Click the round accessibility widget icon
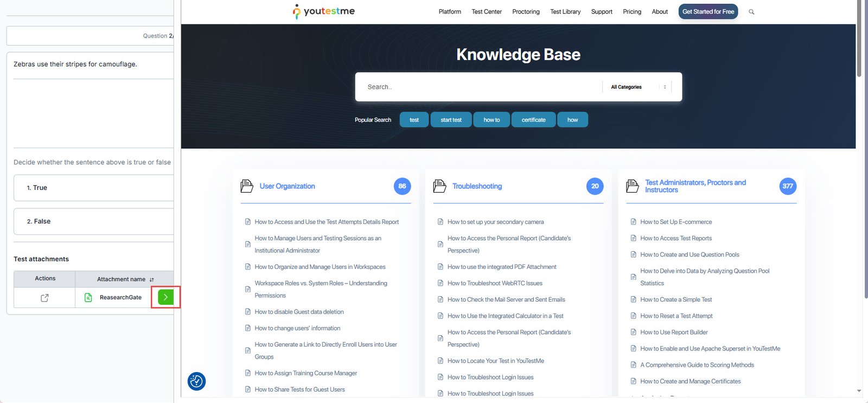Screen dimensions: 868x403 pos(196,381)
